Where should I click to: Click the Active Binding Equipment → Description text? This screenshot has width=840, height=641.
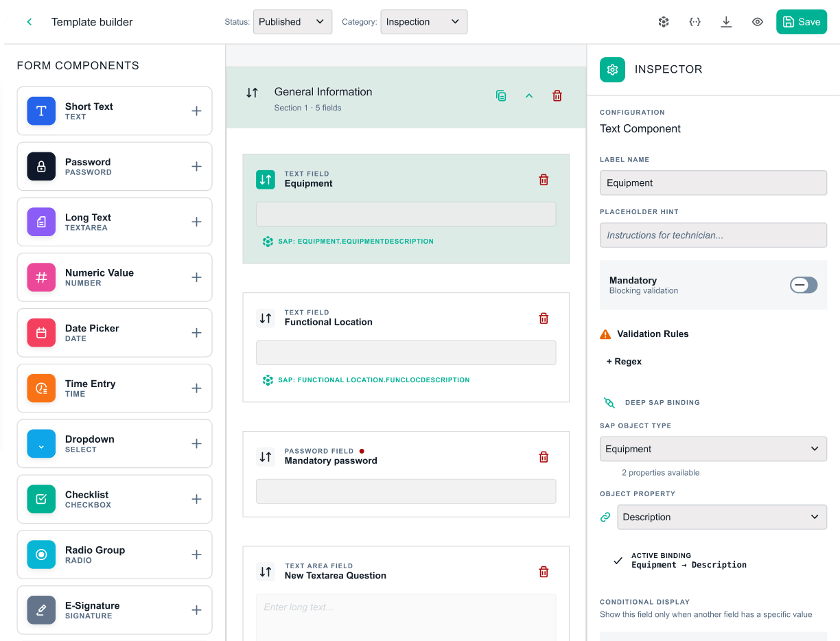coord(689,565)
